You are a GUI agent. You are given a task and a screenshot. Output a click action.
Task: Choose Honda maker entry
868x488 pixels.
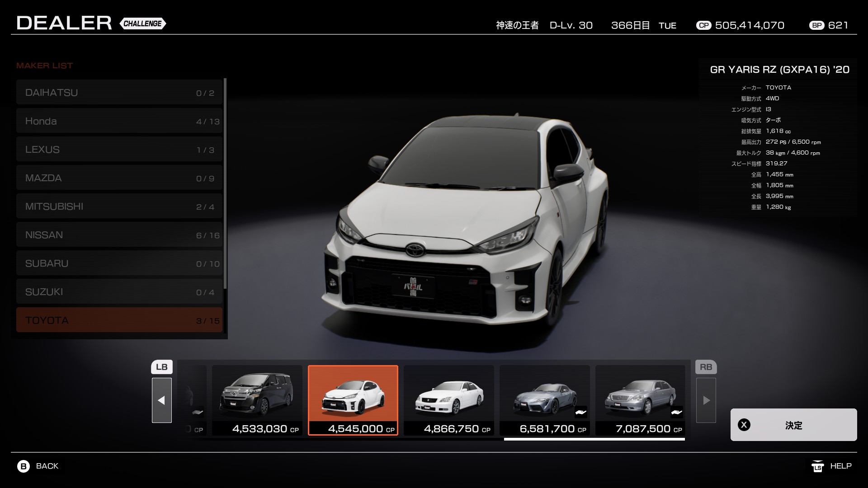tap(119, 121)
